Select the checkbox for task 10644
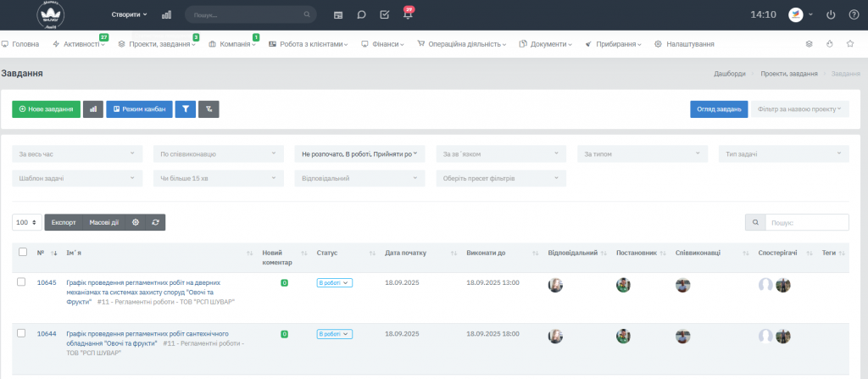 pos(21,333)
